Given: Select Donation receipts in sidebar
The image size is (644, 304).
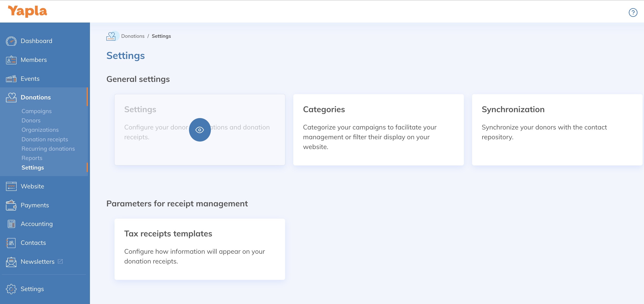Looking at the screenshot, I should tap(45, 139).
